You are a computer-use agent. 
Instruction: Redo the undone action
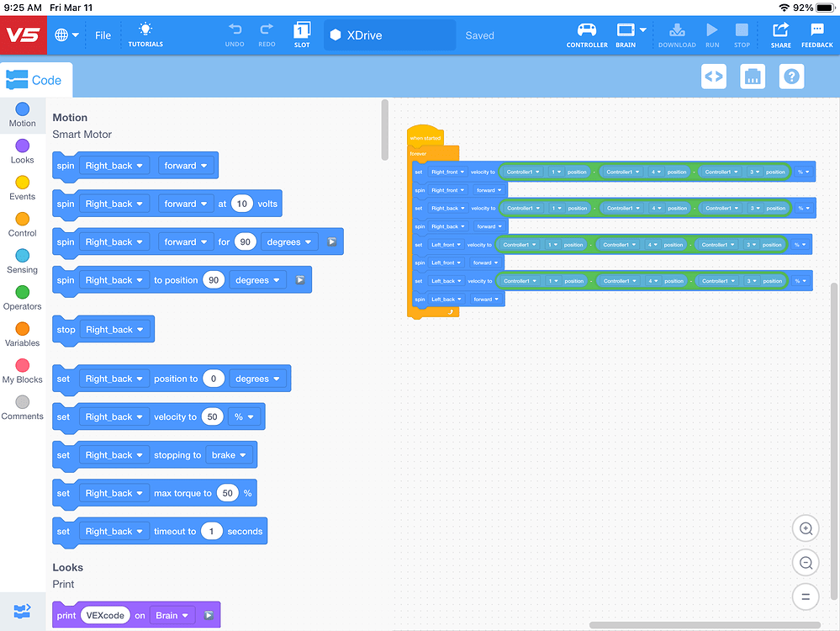click(x=267, y=34)
